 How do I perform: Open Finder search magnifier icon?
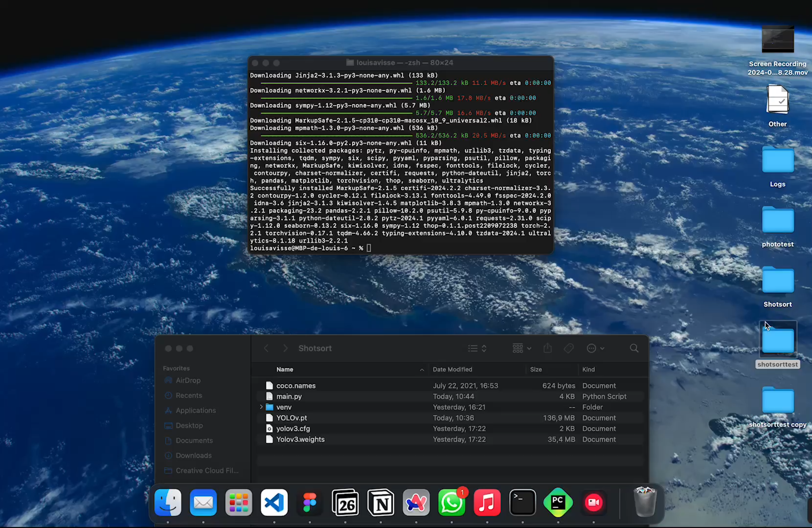coord(634,348)
